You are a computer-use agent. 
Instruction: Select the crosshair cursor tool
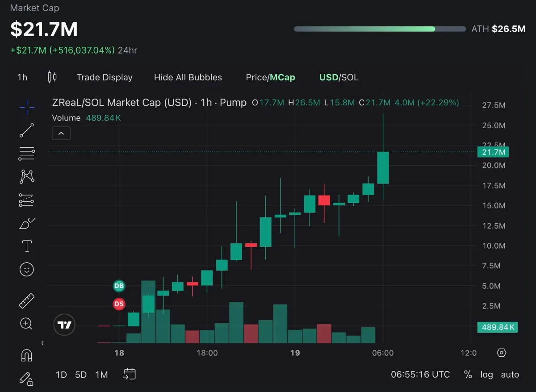click(x=27, y=107)
